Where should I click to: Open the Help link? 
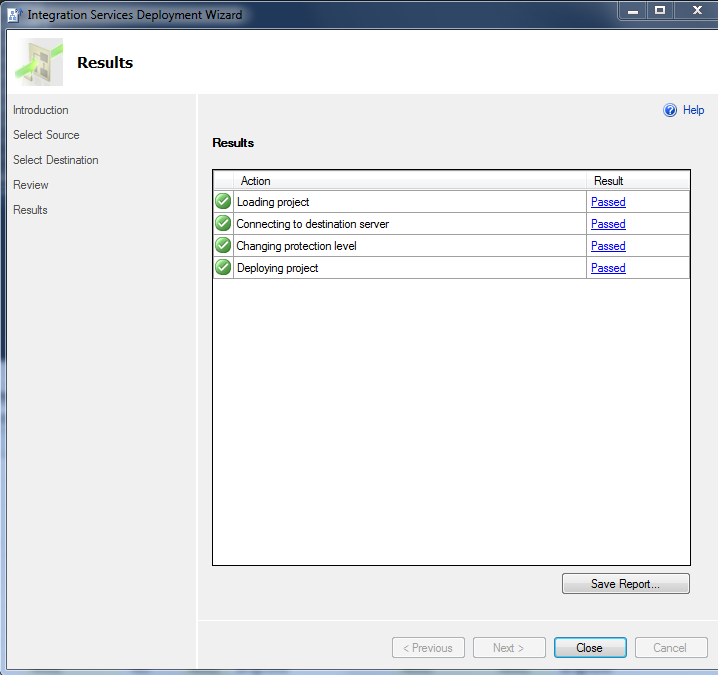pyautogui.click(x=693, y=110)
